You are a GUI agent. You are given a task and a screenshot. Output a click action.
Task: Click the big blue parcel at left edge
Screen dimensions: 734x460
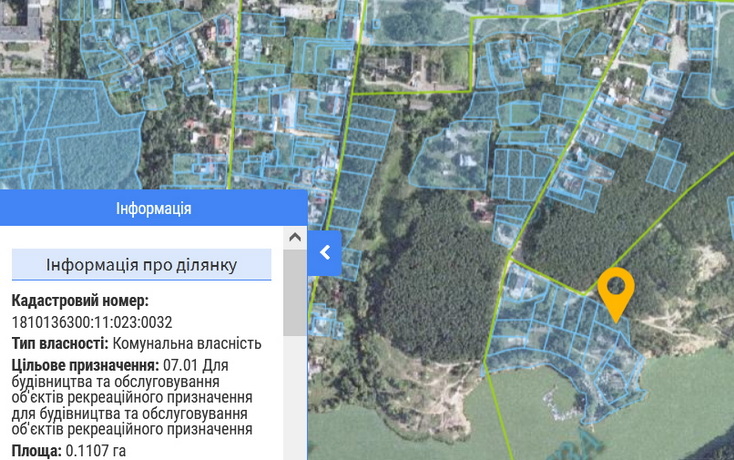tap(40, 130)
